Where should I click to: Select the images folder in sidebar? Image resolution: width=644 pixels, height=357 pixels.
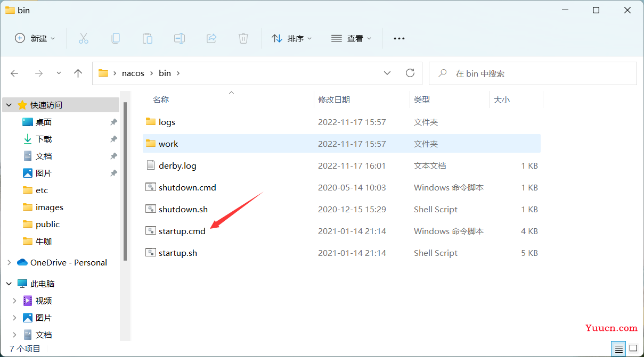43,207
